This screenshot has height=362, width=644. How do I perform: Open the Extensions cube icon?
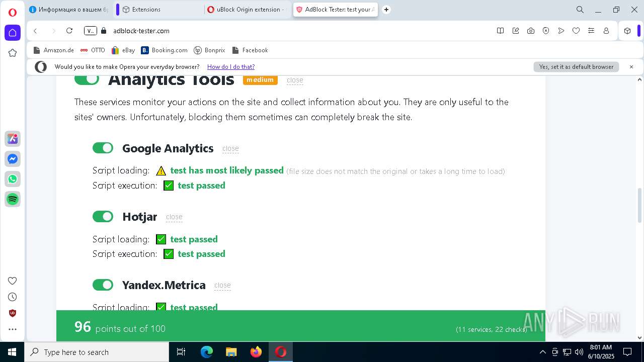[627, 31]
